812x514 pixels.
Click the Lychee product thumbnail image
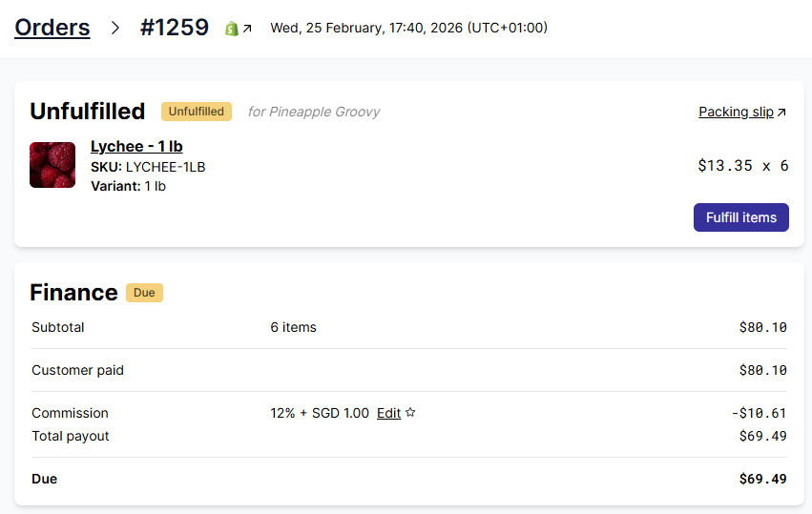tap(52, 165)
